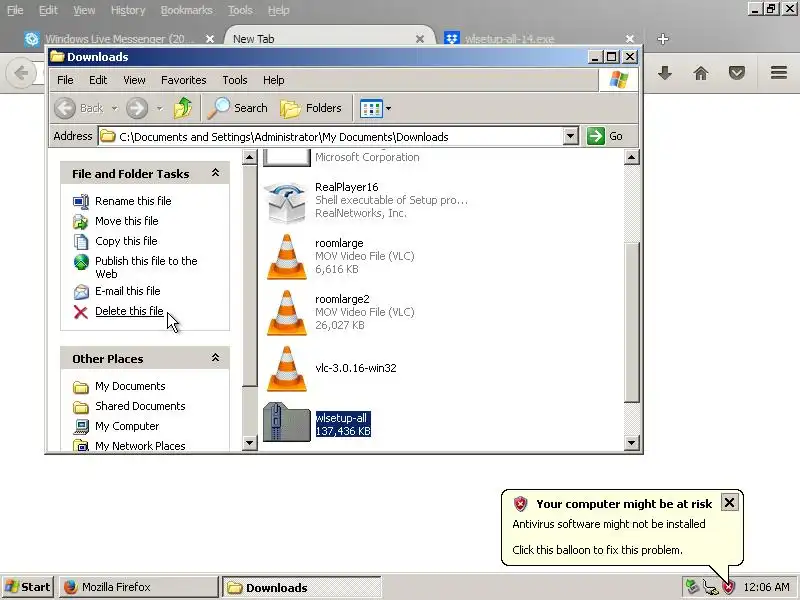Viewport: 800px width, 600px height.
Task: Switch to Mozilla Firefox taskbar button
Action: (138, 587)
